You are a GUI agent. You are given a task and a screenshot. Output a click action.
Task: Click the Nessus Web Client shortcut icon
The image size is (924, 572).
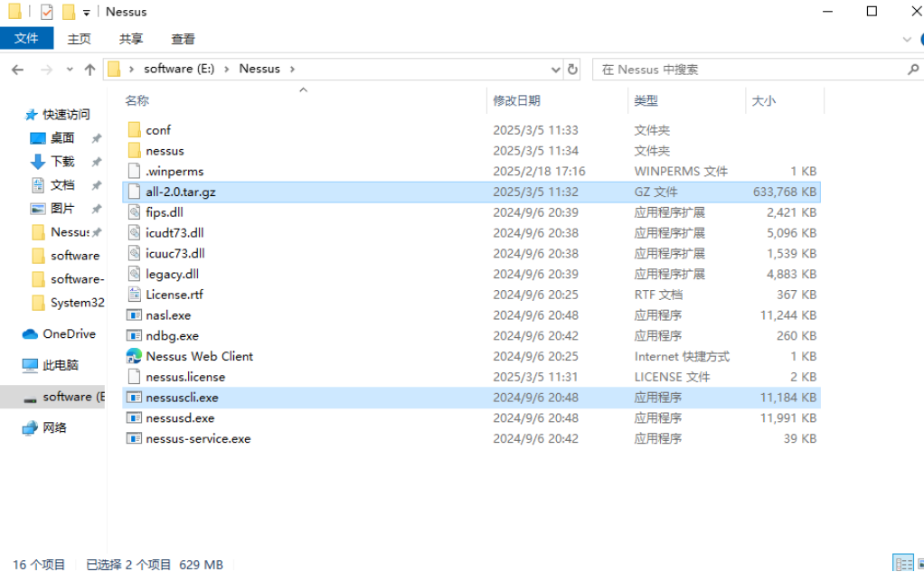[135, 356]
